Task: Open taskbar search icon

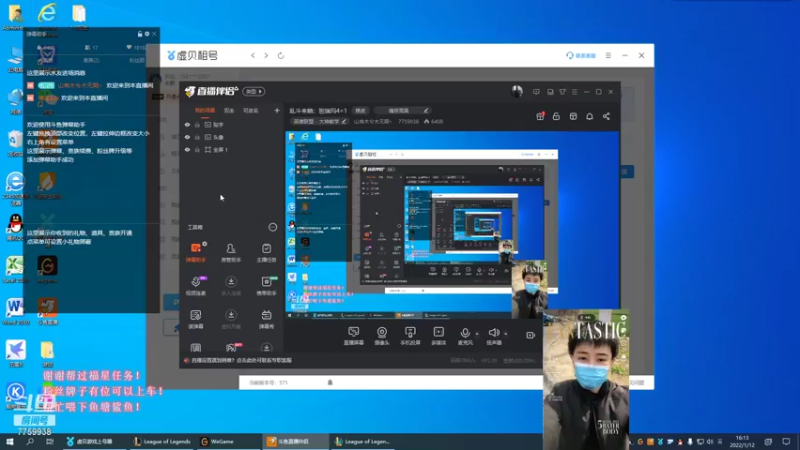Action: 30,441
